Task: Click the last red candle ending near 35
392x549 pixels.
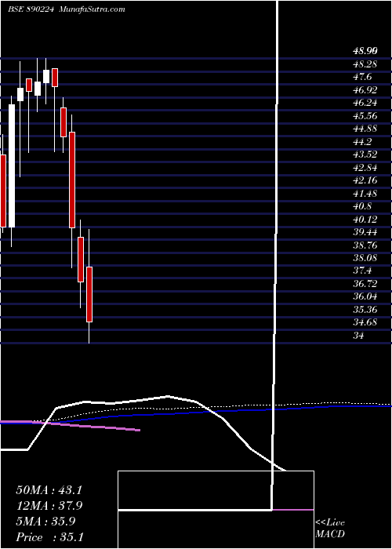Action: (89, 294)
